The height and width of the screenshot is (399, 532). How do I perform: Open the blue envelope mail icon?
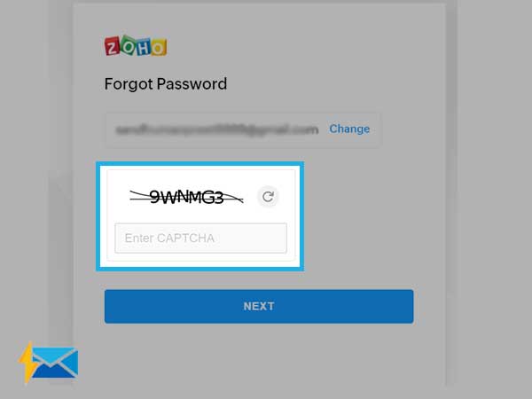point(55,363)
